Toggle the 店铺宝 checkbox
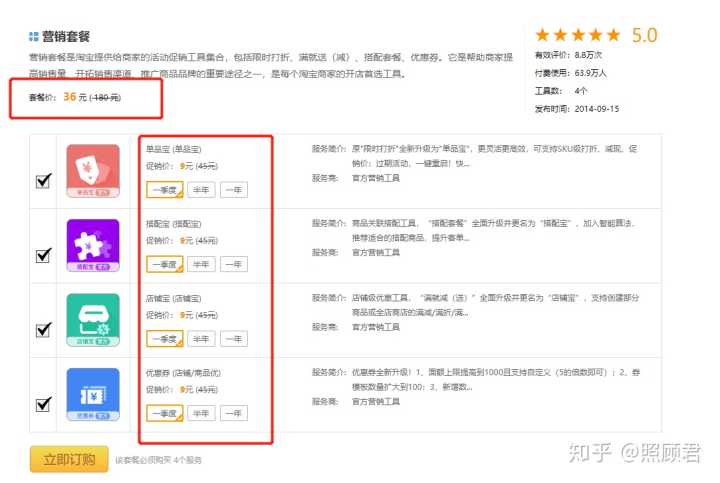The image size is (720, 483). [x=43, y=329]
